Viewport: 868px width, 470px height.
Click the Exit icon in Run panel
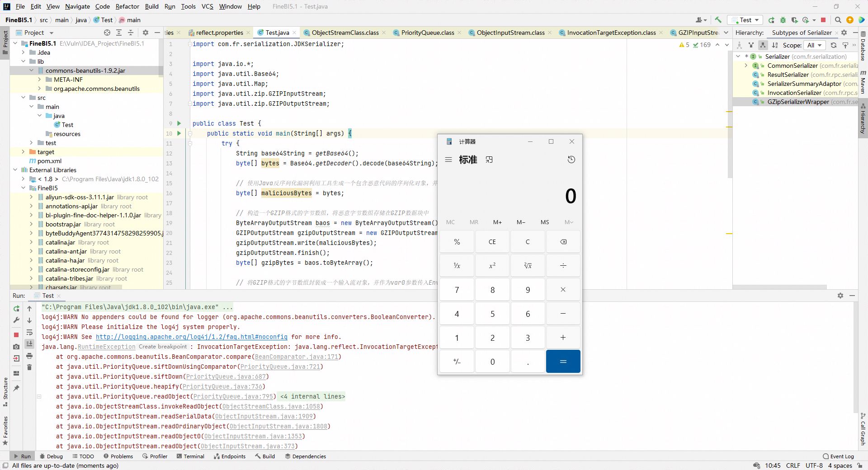tap(16, 358)
